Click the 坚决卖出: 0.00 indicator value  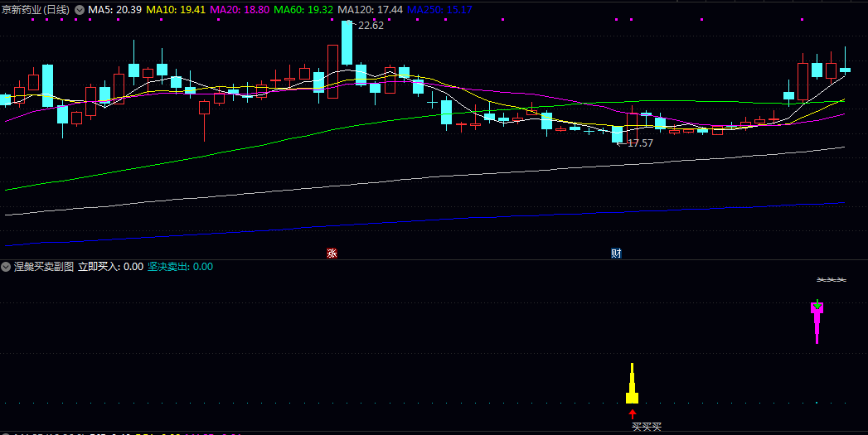click(x=181, y=267)
